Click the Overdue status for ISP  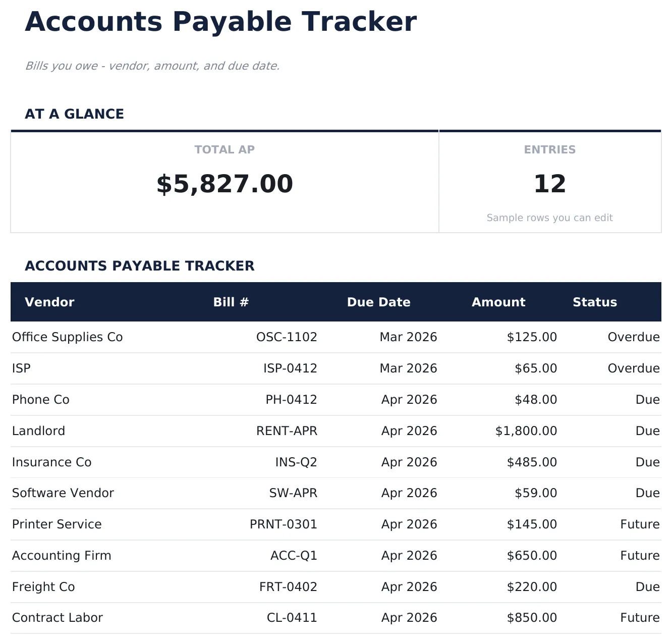pyautogui.click(x=634, y=368)
